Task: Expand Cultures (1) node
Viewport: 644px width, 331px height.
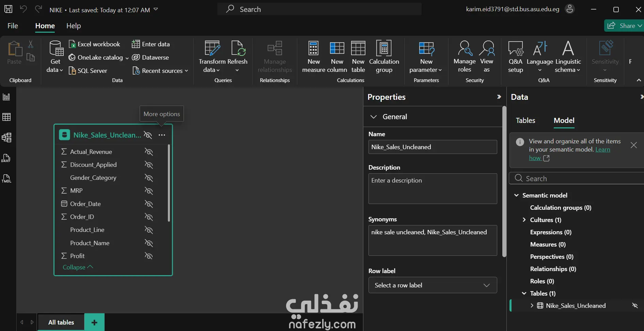Action: 524,220
